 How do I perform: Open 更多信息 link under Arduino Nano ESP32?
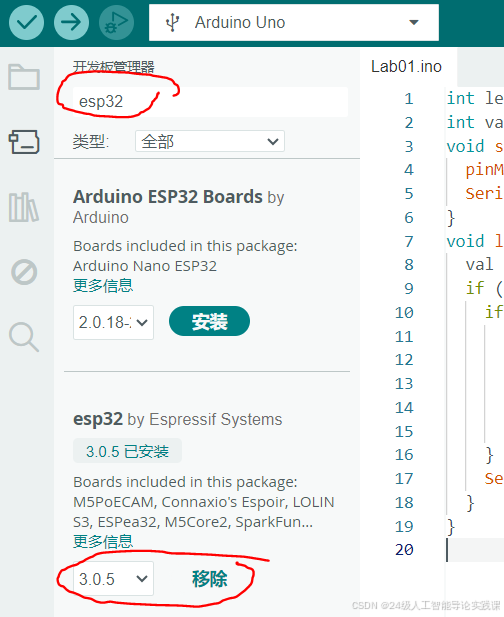tap(103, 285)
